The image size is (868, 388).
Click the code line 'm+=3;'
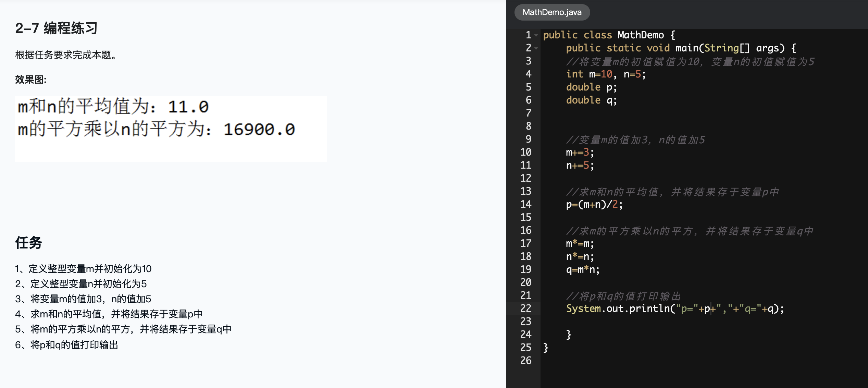[580, 152]
